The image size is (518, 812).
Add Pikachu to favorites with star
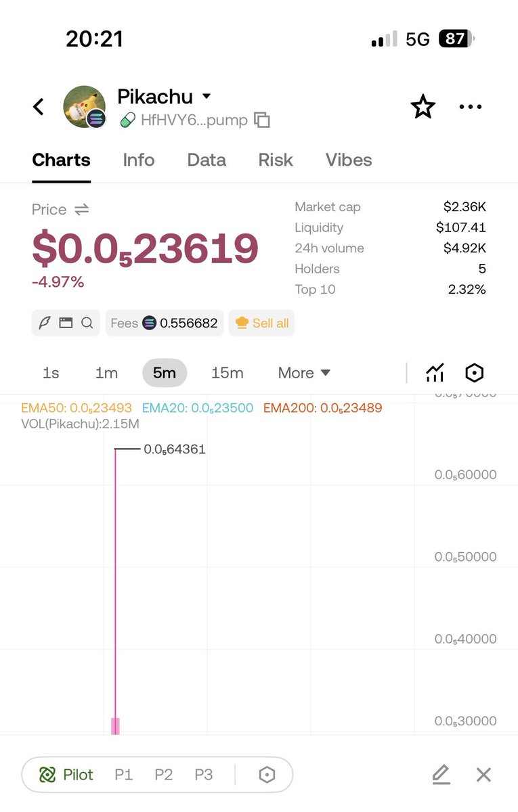coord(423,107)
